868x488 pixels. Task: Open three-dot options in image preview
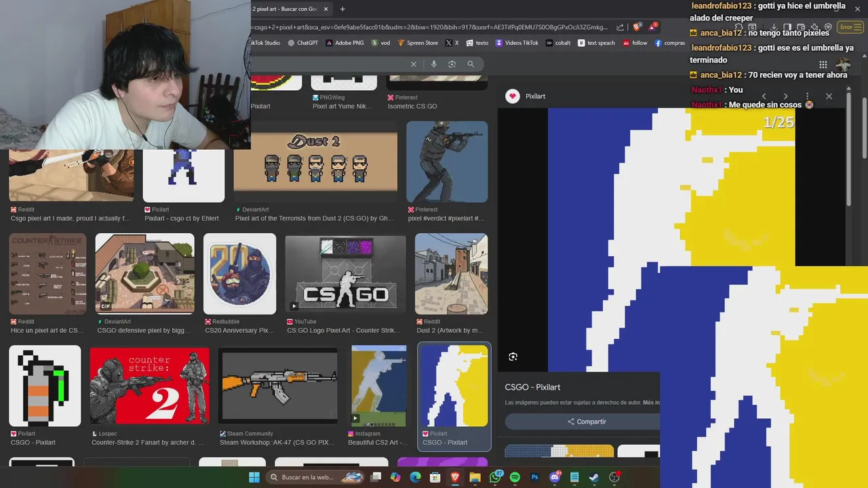(807, 96)
